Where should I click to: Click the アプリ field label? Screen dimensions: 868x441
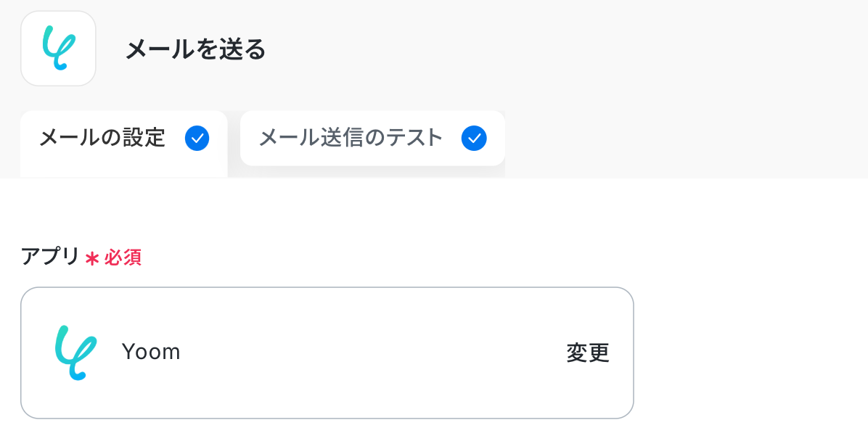(49, 257)
